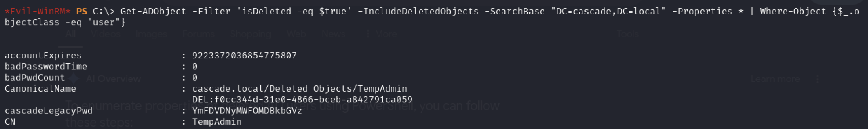
Task: Switch to the All results tab
Action: point(70,34)
